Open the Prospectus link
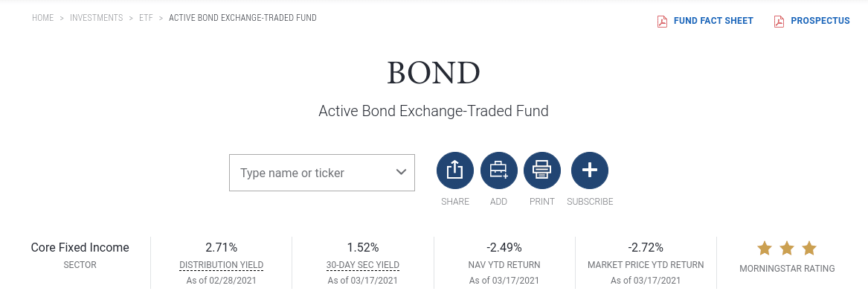868x300 pixels. pos(820,21)
